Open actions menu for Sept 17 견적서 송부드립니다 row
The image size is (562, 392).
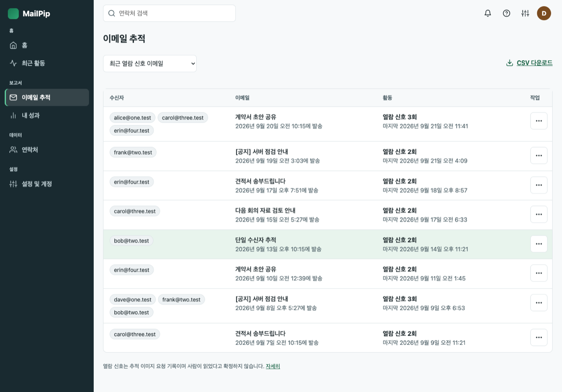coord(539,185)
